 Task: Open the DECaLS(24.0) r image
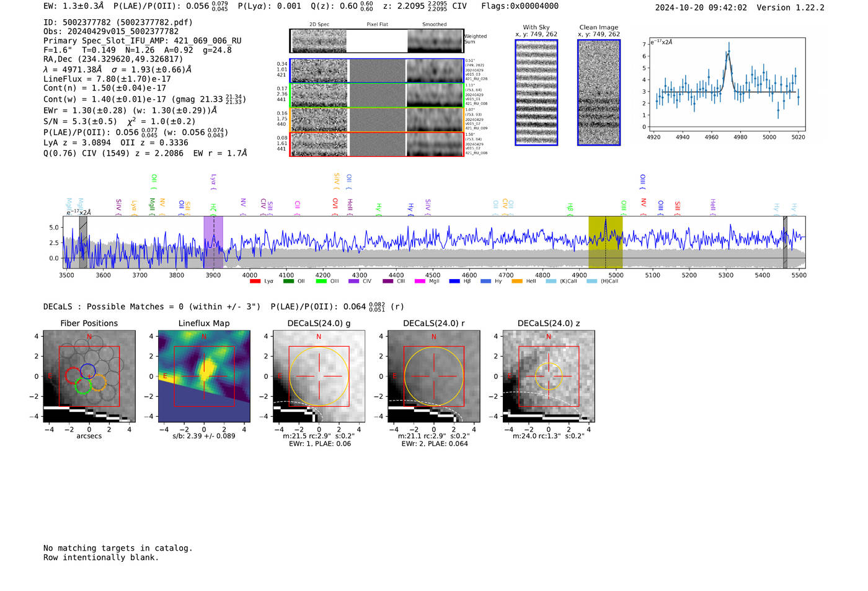433,376
